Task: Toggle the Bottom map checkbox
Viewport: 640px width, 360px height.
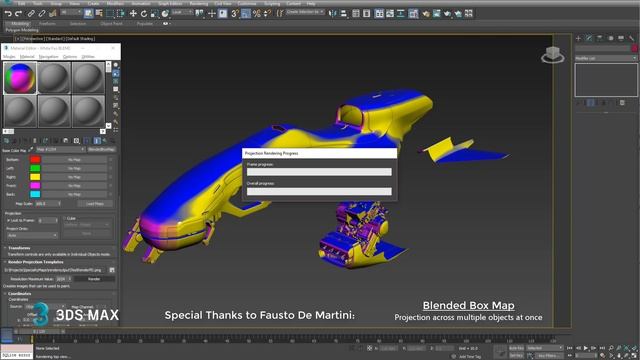Action: click(111, 160)
